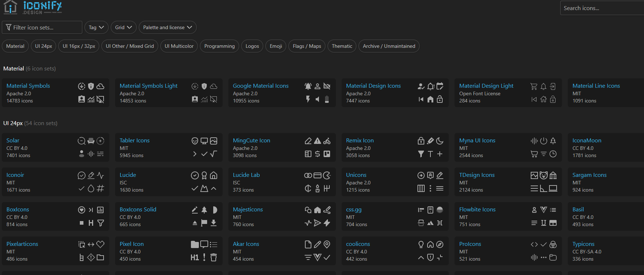The height and width of the screenshot is (275, 644).
Task: Click the Iconify Design logo
Action: pyautogui.click(x=32, y=7)
